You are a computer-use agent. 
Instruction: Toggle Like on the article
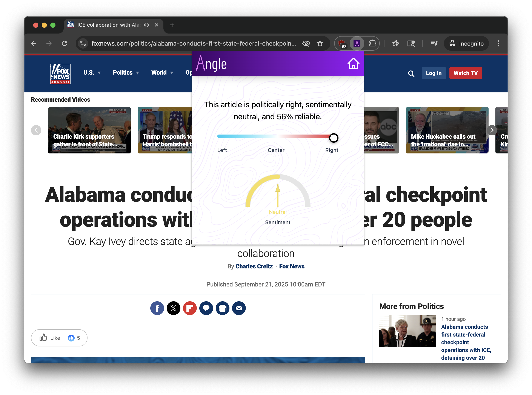click(x=50, y=338)
